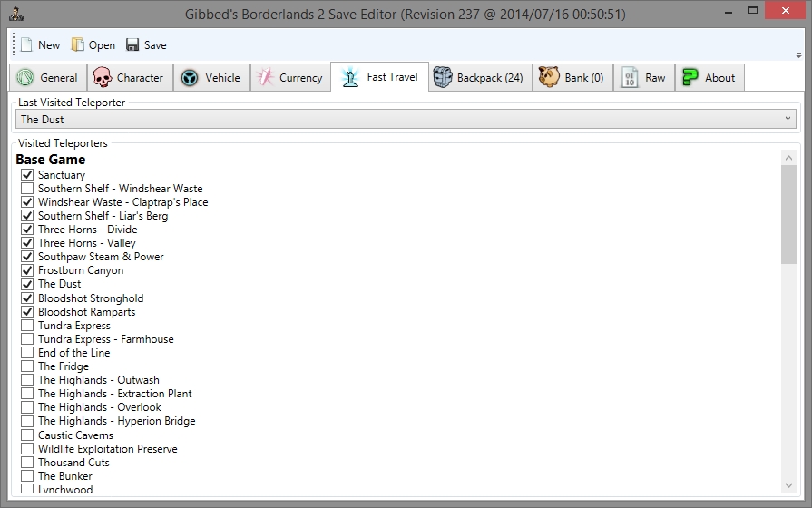Check The Fridge checkbox
The width and height of the screenshot is (812, 508).
click(x=27, y=366)
